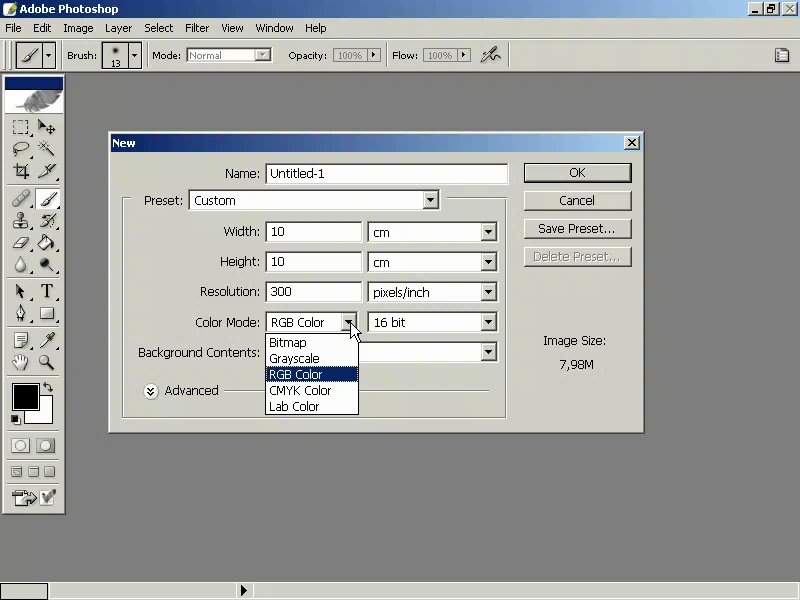This screenshot has height=600, width=800.
Task: Switch to Standard editing mode
Action: click(x=20, y=445)
